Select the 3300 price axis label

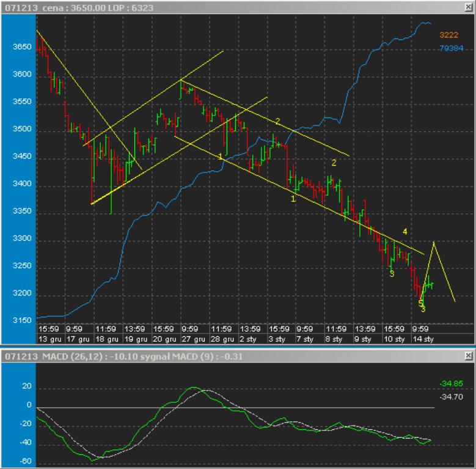click(x=22, y=238)
